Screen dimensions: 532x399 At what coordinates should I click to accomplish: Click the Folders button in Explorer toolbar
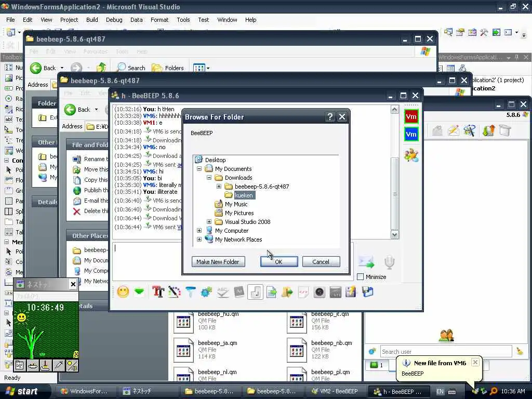pyautogui.click(x=168, y=68)
